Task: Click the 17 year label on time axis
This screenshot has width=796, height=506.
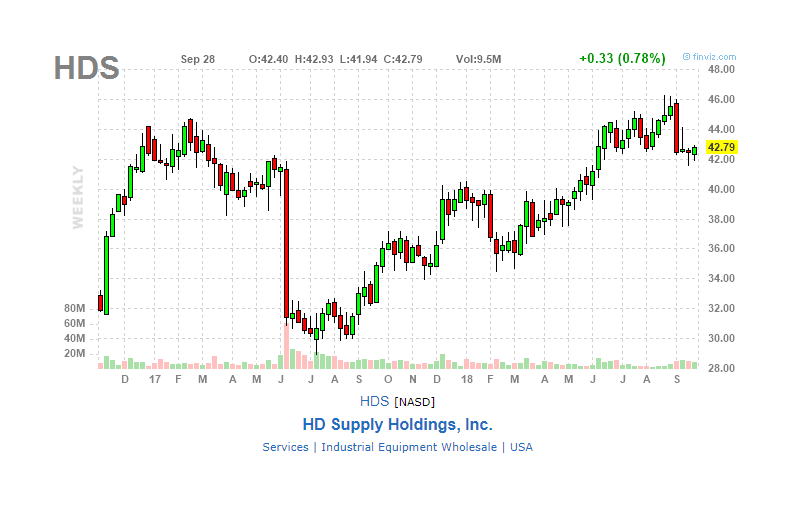Action: pos(155,380)
